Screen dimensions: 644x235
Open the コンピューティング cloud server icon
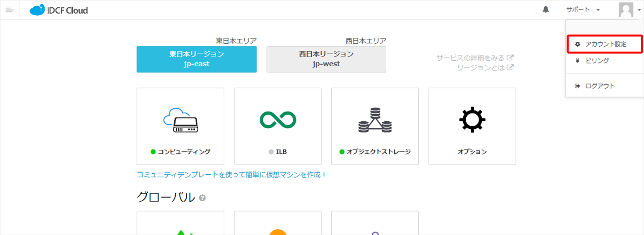click(181, 120)
